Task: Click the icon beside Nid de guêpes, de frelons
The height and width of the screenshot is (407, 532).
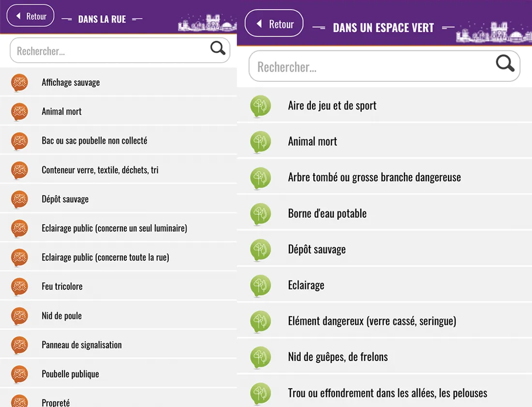Action: (x=261, y=356)
